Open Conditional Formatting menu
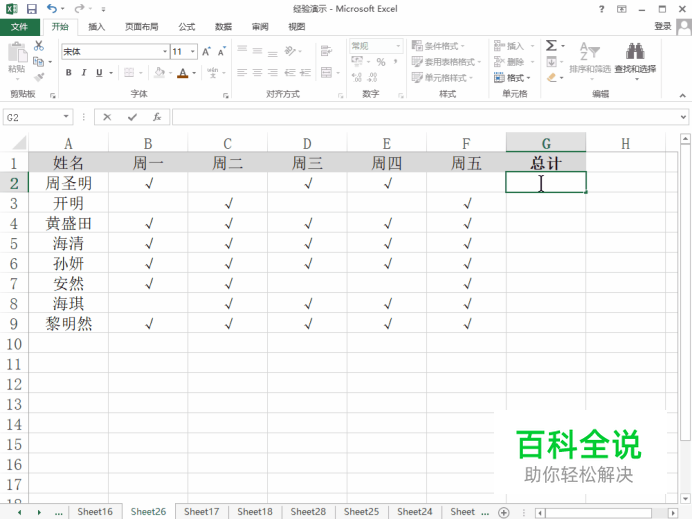This screenshot has width=692, height=519. point(438,46)
